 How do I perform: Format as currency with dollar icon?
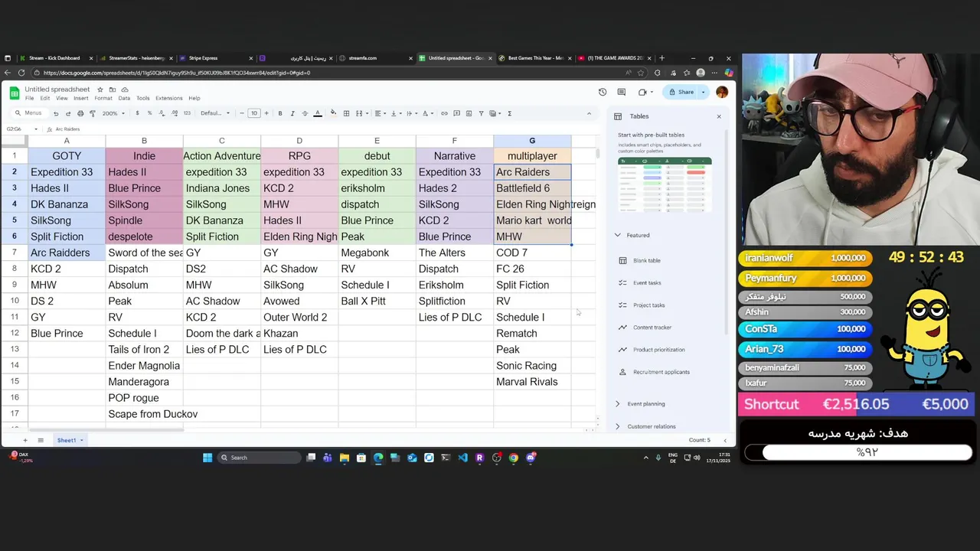pos(137,113)
